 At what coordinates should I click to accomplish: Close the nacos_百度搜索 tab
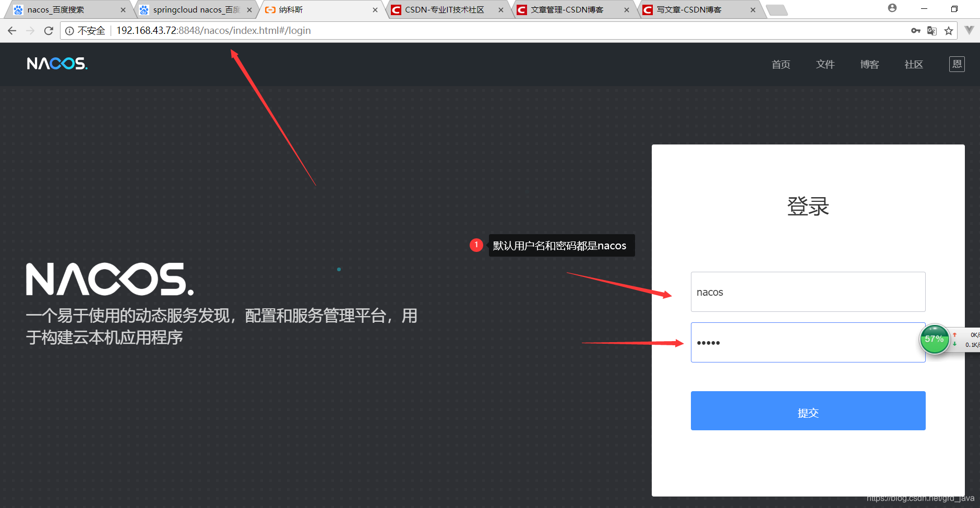pyautogui.click(x=123, y=10)
